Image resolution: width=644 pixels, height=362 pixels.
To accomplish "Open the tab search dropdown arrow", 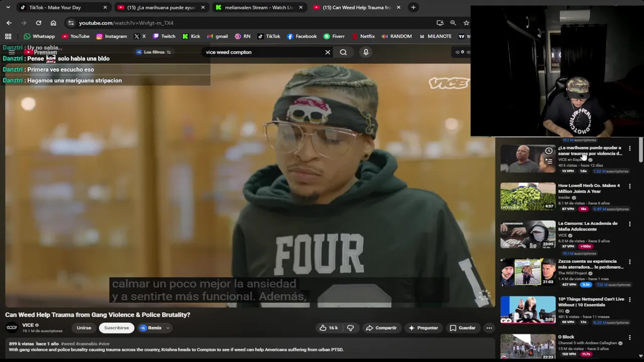I will (x=8, y=8).
